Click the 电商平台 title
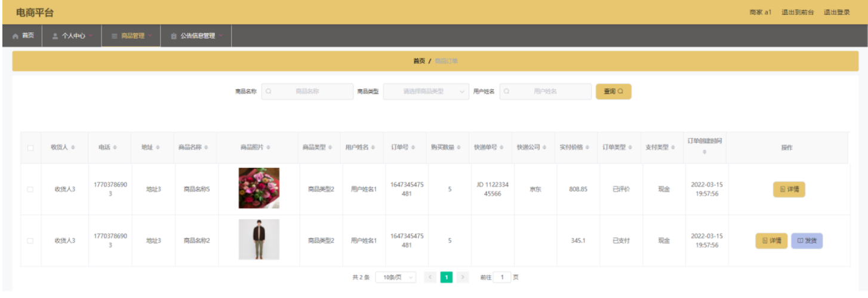This screenshot has height=298, width=868. click(35, 13)
